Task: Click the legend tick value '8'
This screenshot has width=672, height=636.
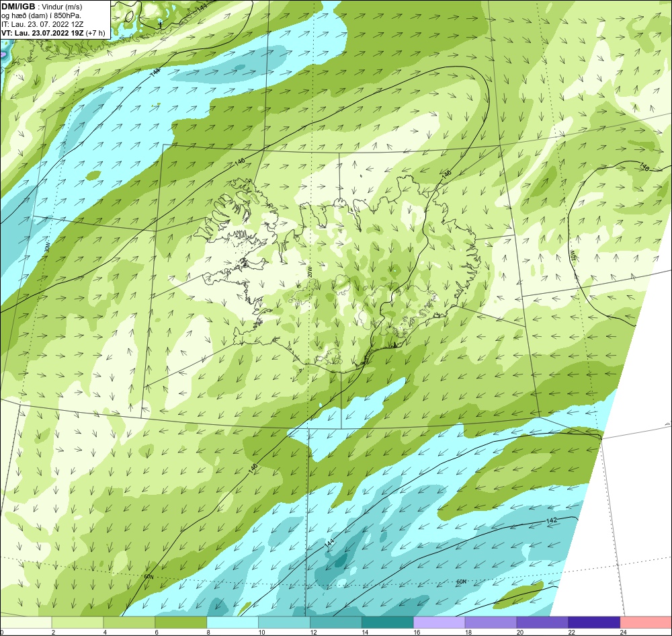Action: [209, 632]
